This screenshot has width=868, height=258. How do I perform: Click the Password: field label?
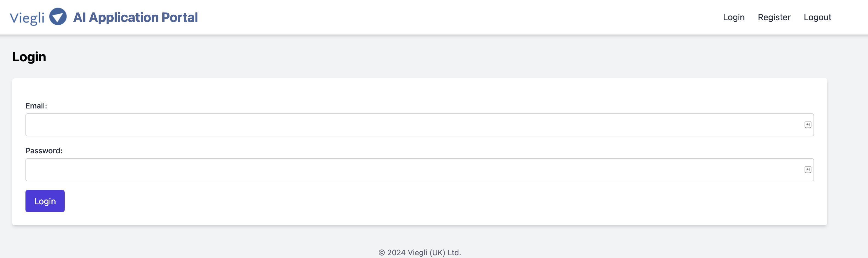44,151
